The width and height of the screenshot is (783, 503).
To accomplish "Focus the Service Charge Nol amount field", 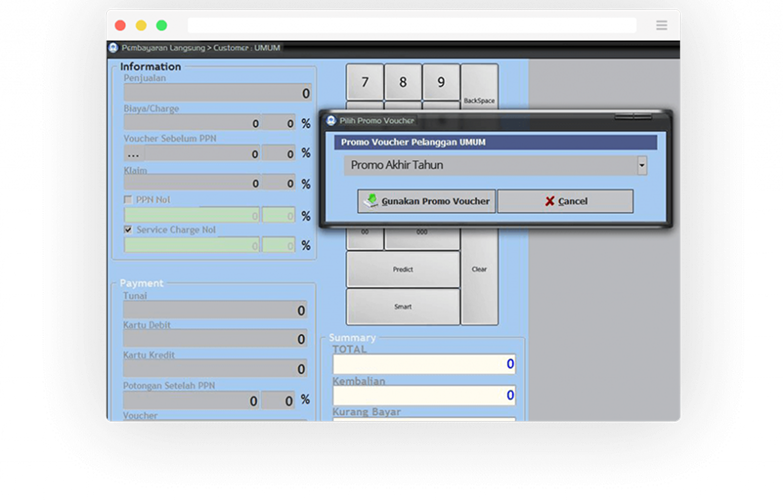I will coord(192,245).
